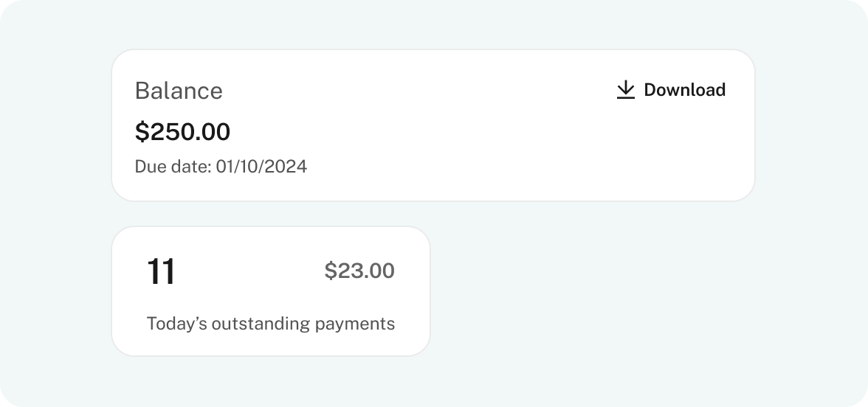The height and width of the screenshot is (407, 868).
Task: Select the Balance heading
Action: pos(179,91)
